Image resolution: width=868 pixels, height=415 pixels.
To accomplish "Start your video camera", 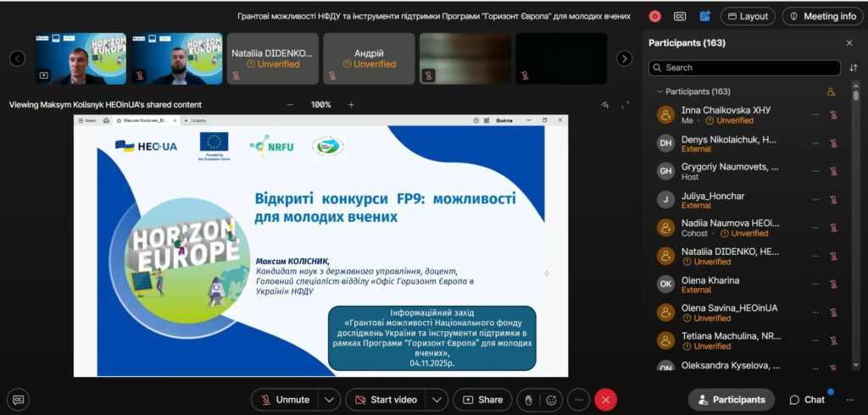I will click(384, 400).
